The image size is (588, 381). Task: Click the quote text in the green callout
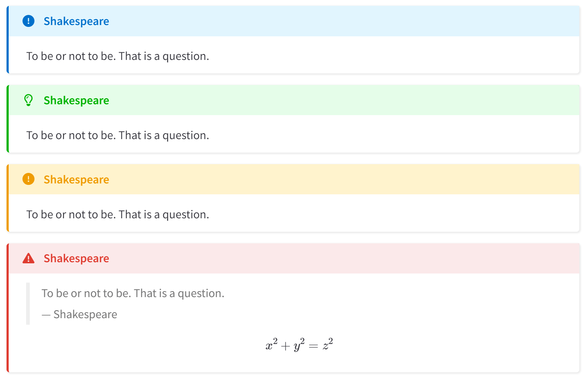coord(118,135)
